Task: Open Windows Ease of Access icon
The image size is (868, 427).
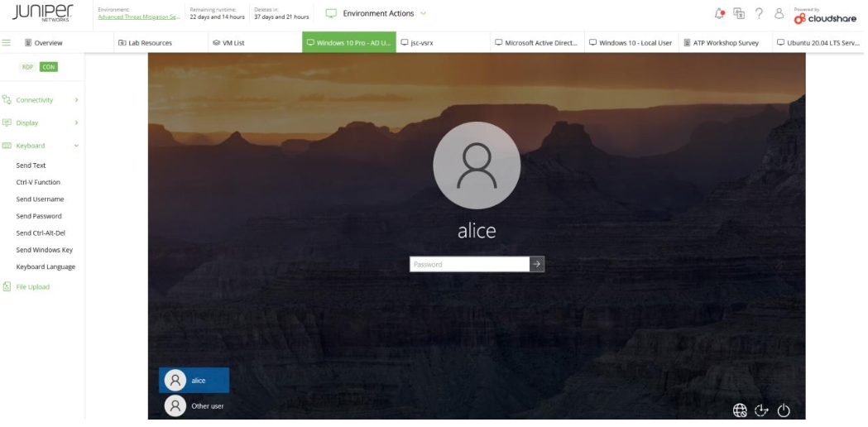Action: (x=762, y=410)
